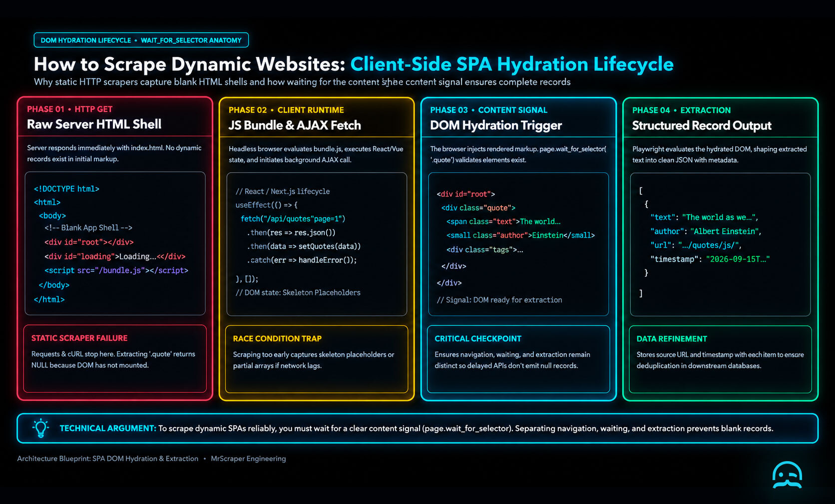Click the '// DOM state: Skeleton Placeholders' comment
Viewport: 835px width, 504px height.
coord(298,293)
